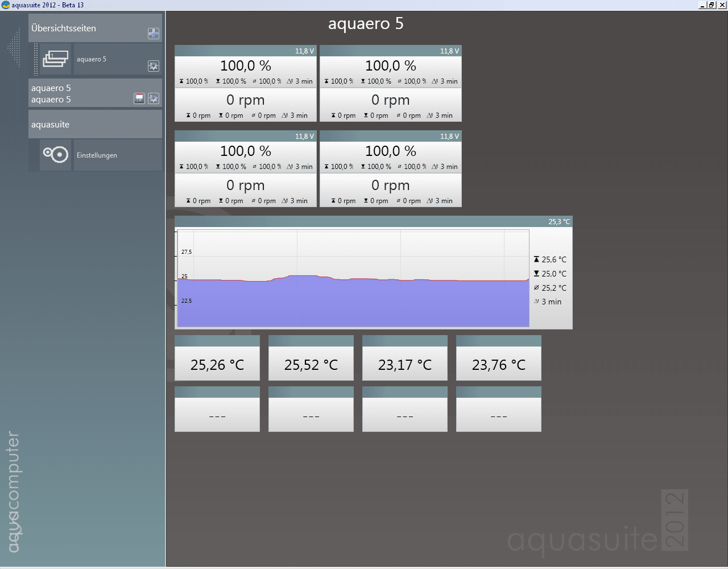Expand the Übersichtsseiten section header
The height and width of the screenshot is (569, 728).
95,28
